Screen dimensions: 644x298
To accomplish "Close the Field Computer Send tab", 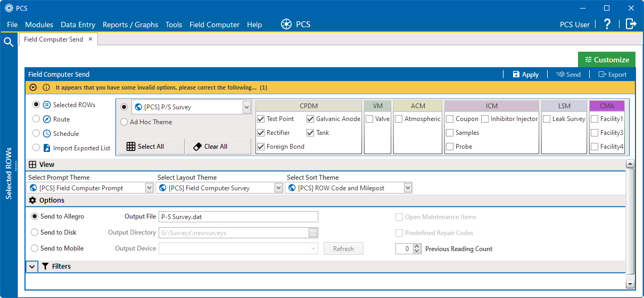I will 90,39.
